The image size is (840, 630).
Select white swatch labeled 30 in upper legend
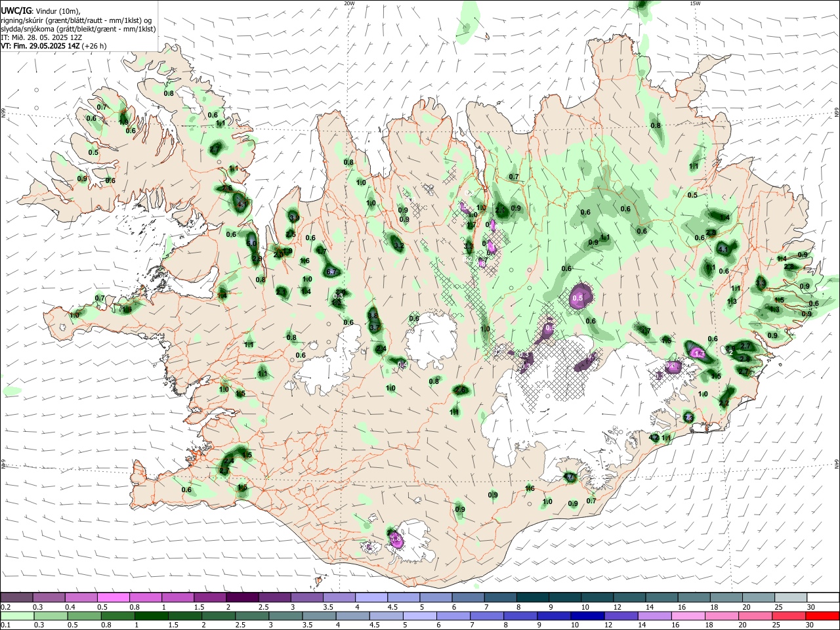pos(822,597)
